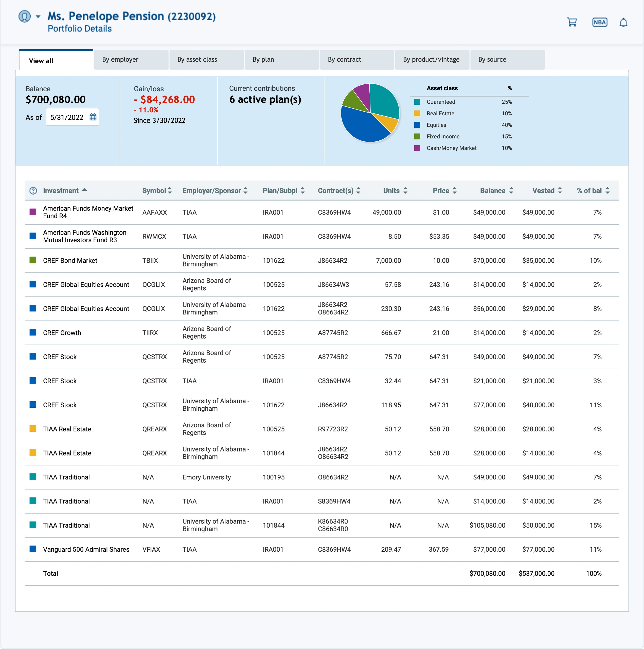Switch to the By employer tab
The height and width of the screenshot is (649, 644).
(x=131, y=60)
